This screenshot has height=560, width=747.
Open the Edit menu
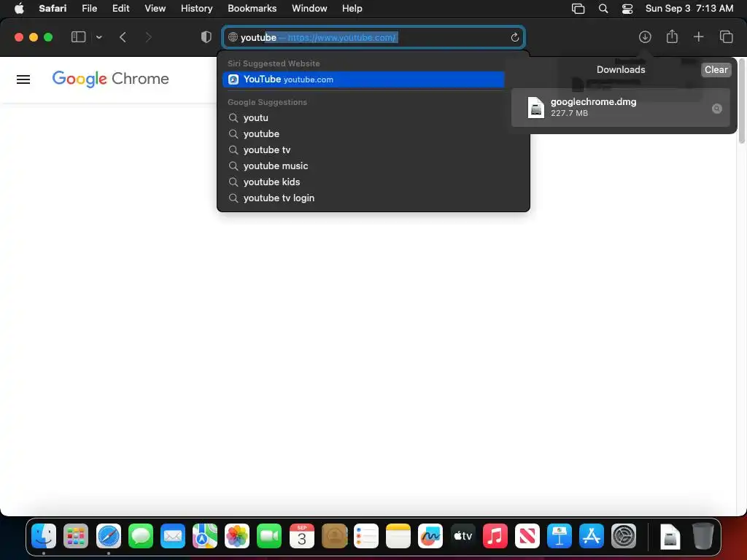pos(120,8)
